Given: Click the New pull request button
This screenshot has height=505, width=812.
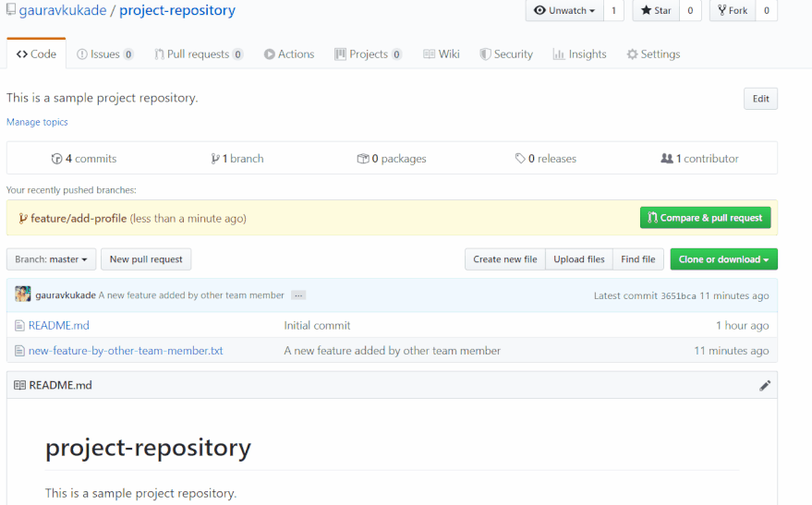Looking at the screenshot, I should coord(146,259).
